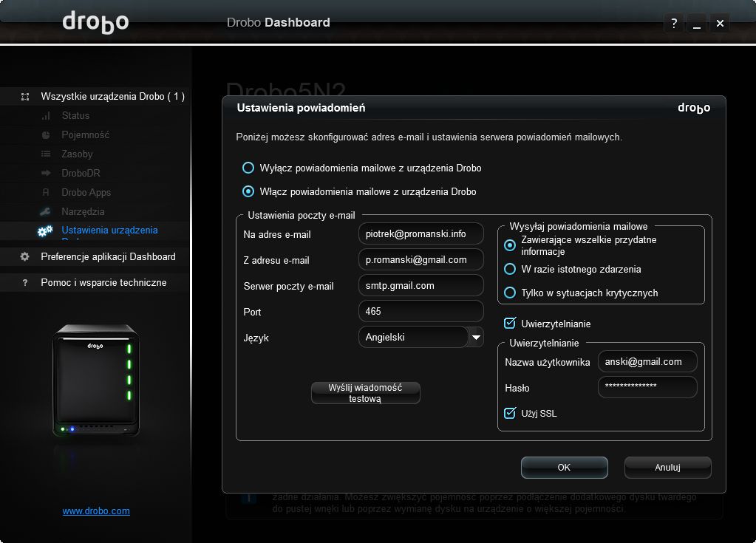The width and height of the screenshot is (756, 543).
Task: Uncheck the Użyj SSL checkbox
Action: pyautogui.click(x=510, y=413)
